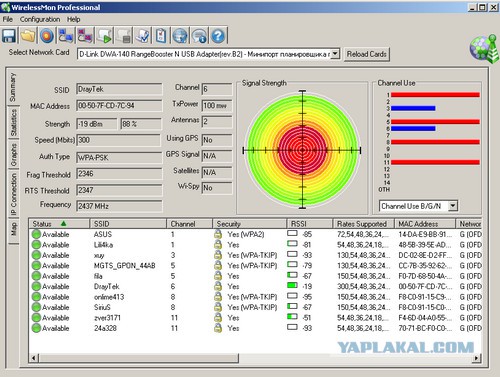Click the green play arrow toolbar icon

pyautogui.click(x=104, y=36)
